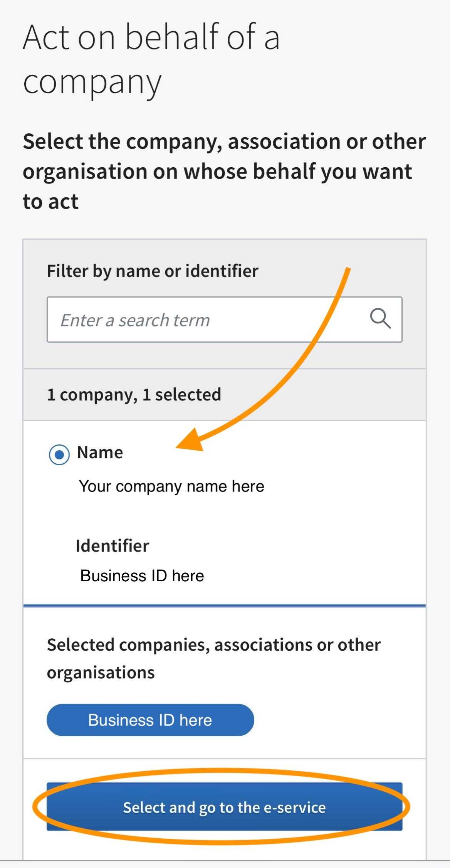Click the 'Selected companies, associations' heading
The image size is (450, 868).
(214, 659)
